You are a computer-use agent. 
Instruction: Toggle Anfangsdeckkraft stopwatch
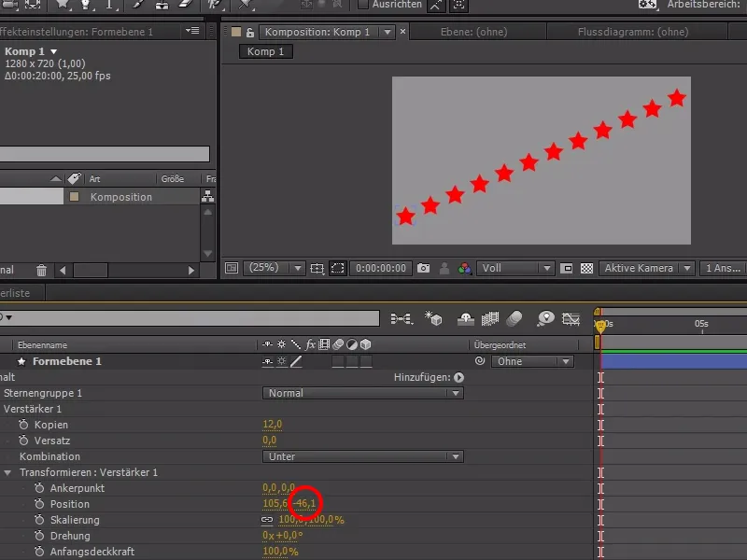click(x=39, y=551)
